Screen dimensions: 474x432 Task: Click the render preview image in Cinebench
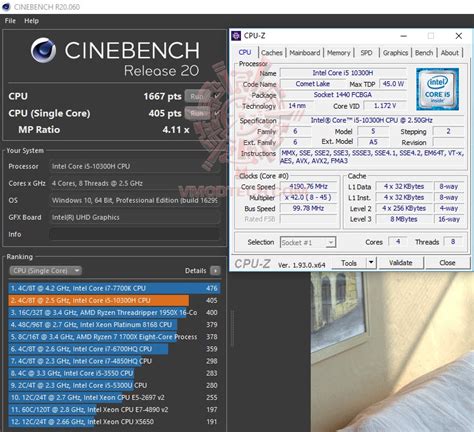coord(392,352)
